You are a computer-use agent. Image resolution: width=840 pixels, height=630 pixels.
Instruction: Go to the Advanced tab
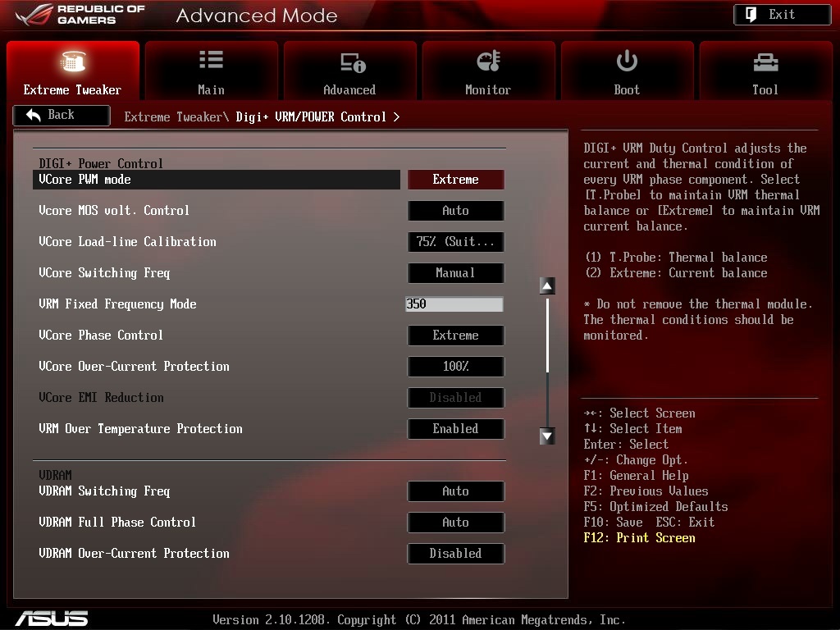click(x=349, y=71)
